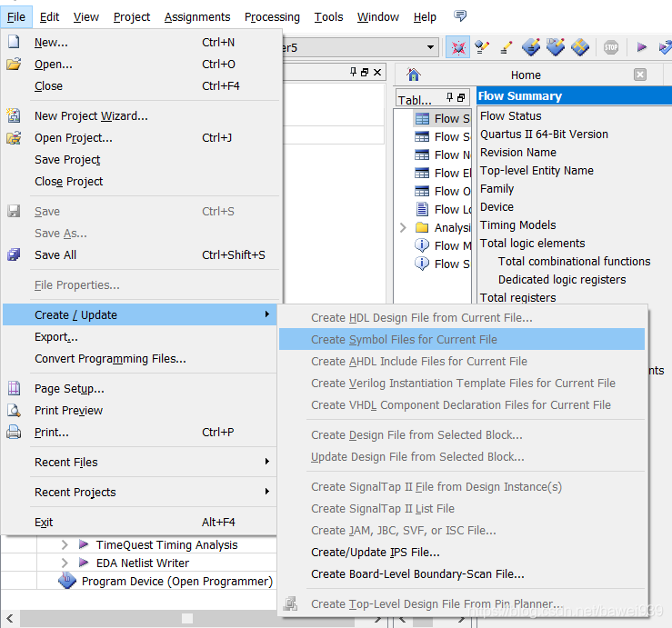Click the highlighted red-cross toolbar icon

click(457, 47)
